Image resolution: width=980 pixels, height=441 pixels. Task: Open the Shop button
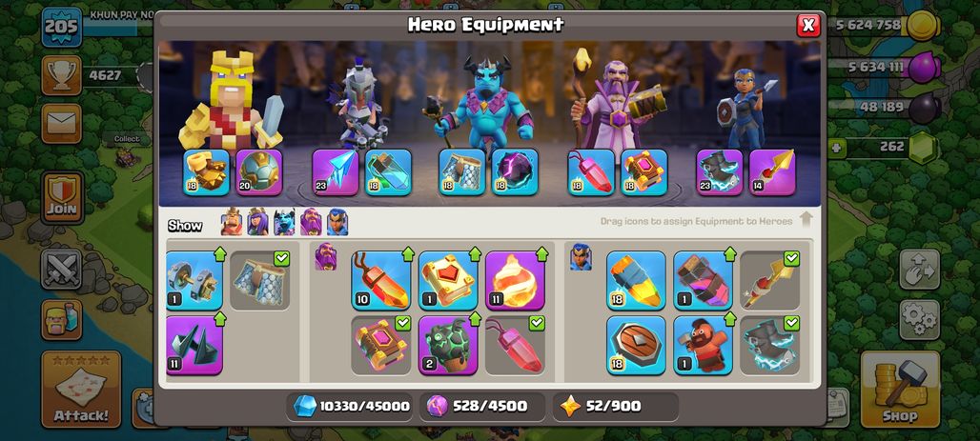click(899, 390)
